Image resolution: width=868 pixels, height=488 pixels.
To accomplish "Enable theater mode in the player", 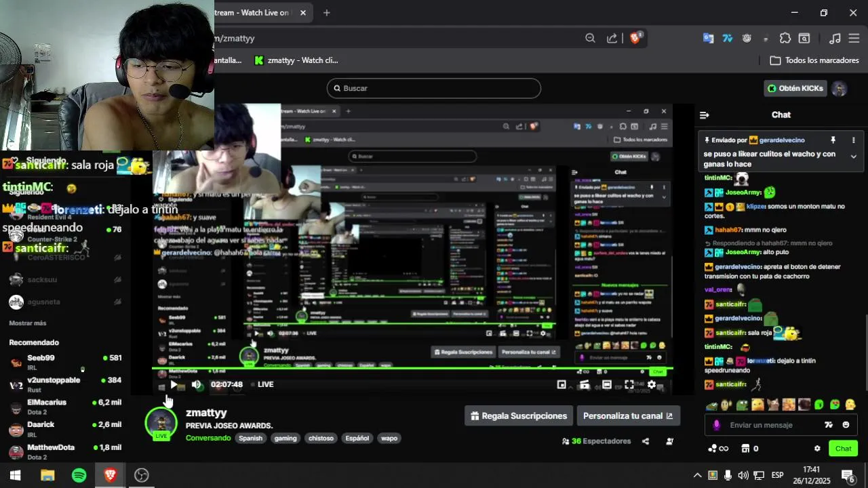I will (607, 384).
